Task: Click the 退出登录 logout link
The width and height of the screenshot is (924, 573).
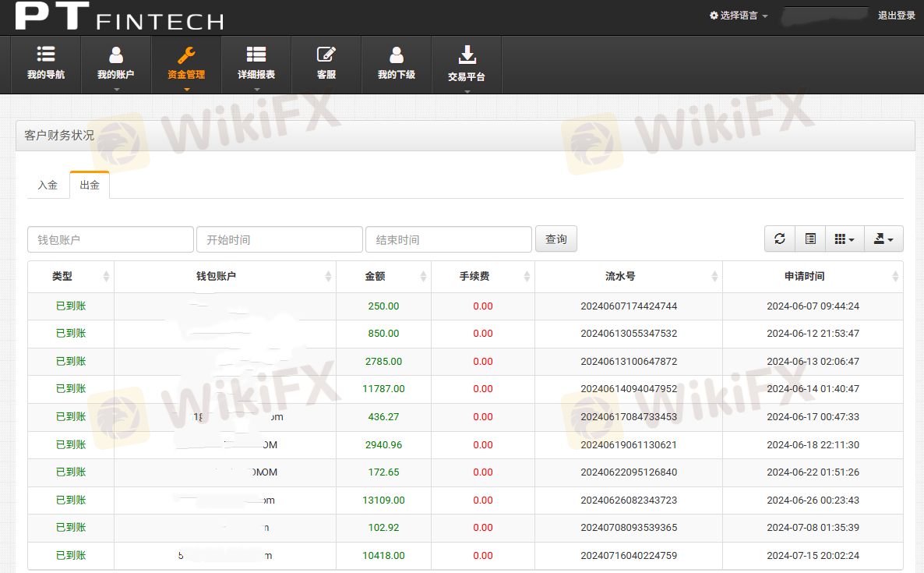Action: [x=897, y=16]
